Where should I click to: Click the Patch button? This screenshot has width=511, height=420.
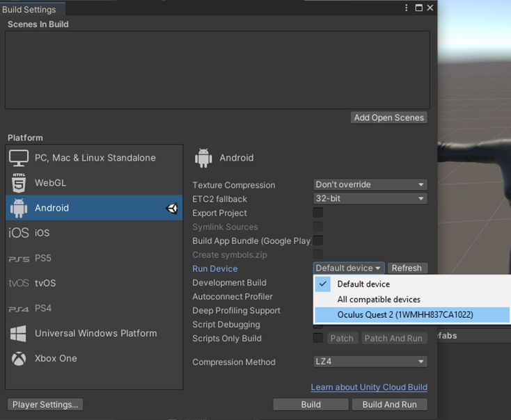click(342, 338)
